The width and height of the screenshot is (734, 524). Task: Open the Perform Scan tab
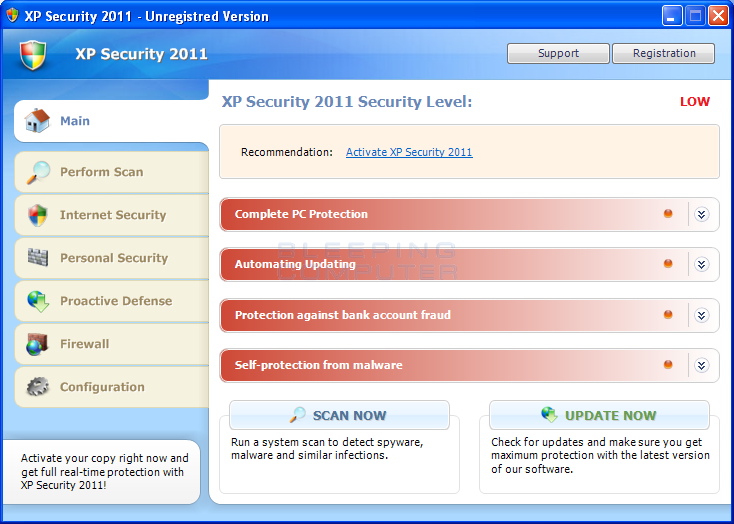click(x=111, y=172)
